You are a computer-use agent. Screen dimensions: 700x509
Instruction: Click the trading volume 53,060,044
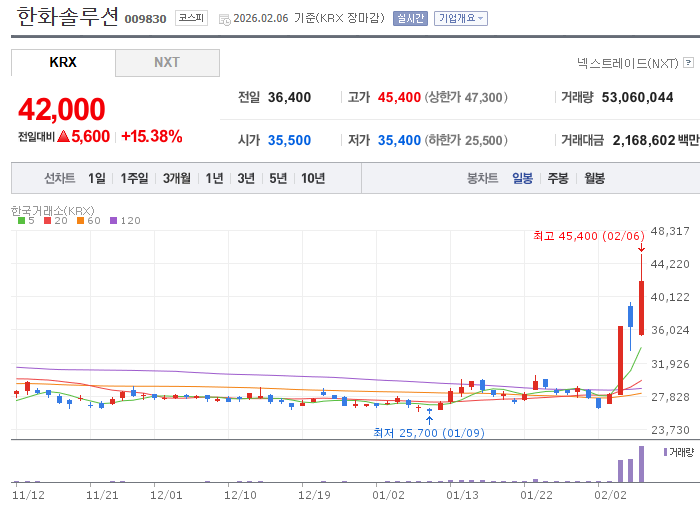point(638,97)
